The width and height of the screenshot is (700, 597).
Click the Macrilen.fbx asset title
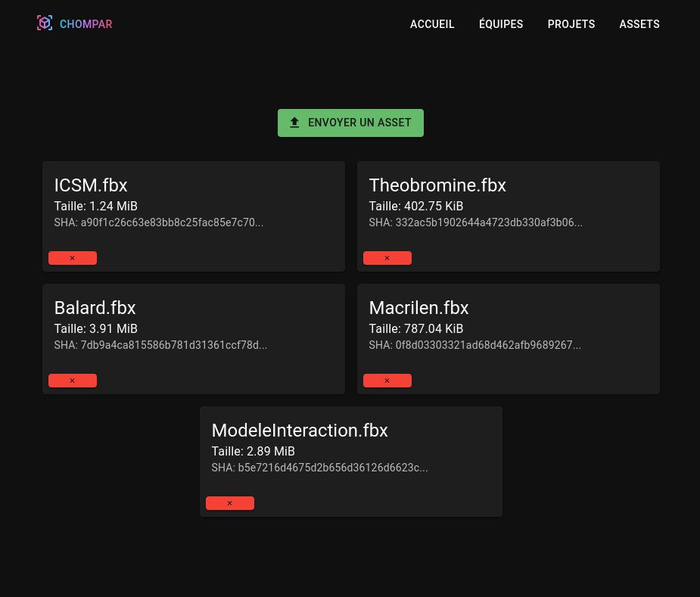click(419, 308)
